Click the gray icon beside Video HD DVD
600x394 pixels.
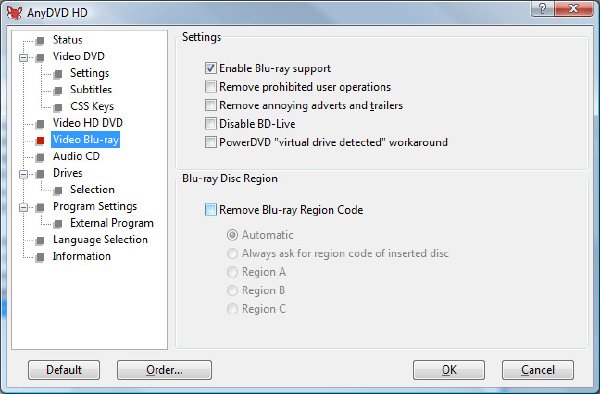40,124
